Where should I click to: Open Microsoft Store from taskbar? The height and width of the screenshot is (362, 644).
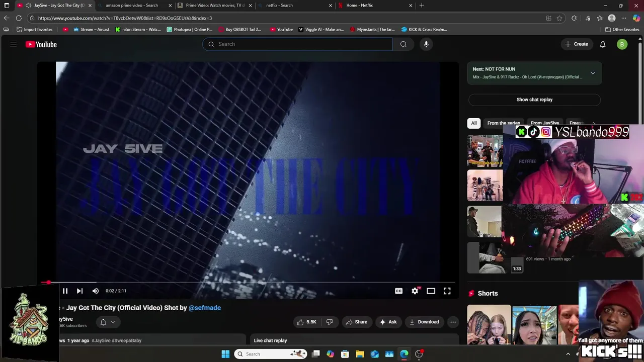point(345,354)
